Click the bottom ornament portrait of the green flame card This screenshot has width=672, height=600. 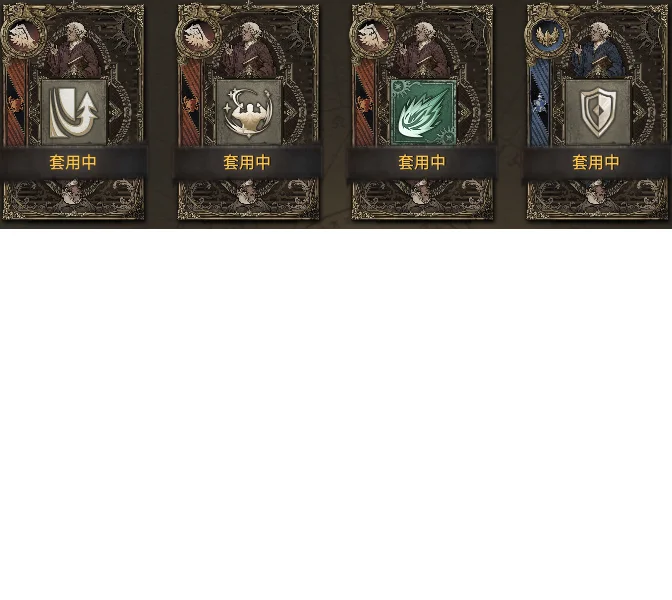tap(423, 195)
